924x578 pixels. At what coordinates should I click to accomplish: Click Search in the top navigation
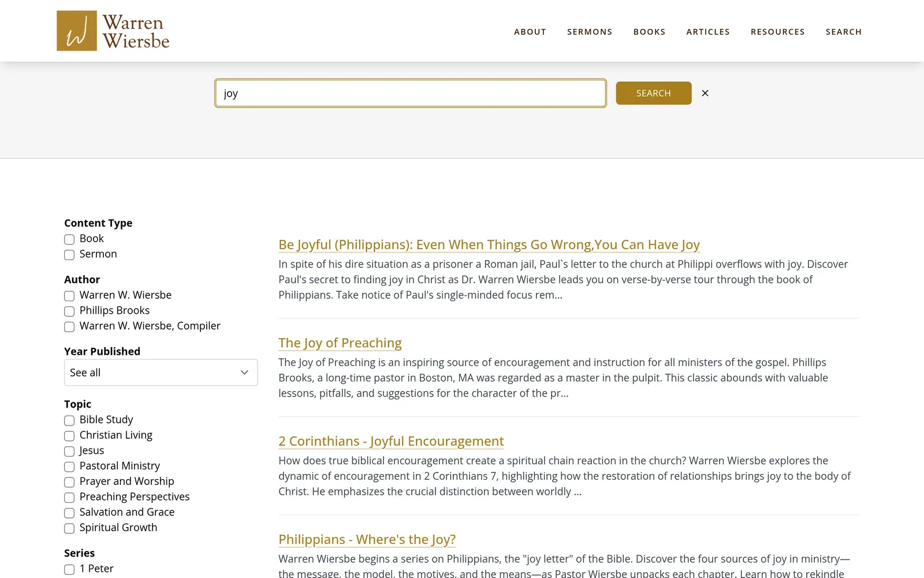tap(843, 32)
